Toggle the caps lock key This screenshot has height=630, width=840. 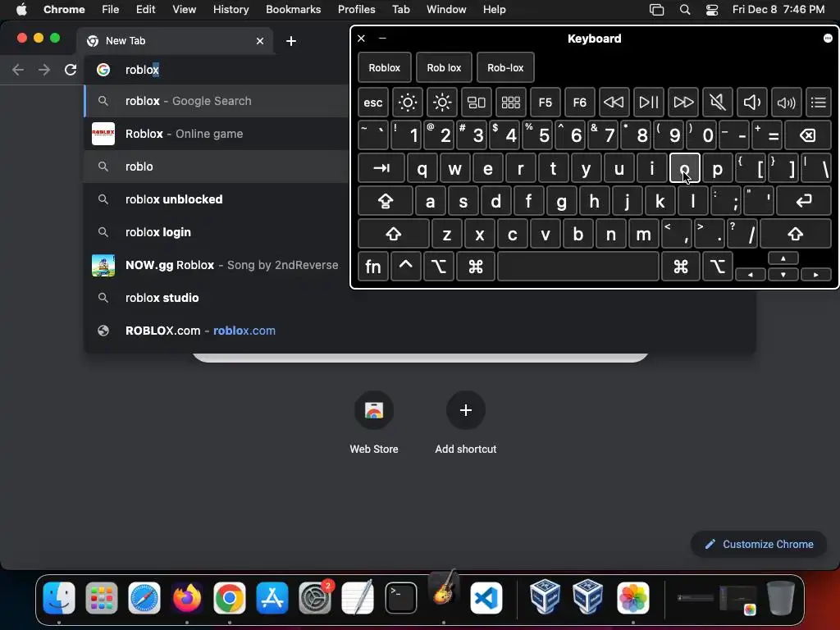click(x=386, y=201)
